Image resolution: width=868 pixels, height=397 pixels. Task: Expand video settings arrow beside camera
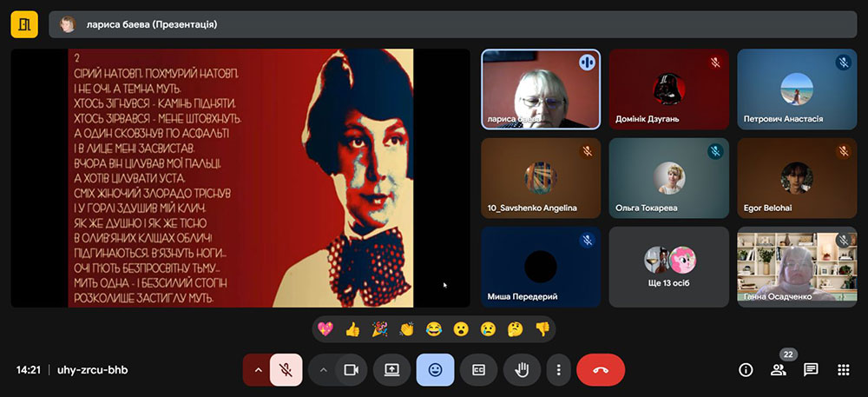tap(323, 369)
